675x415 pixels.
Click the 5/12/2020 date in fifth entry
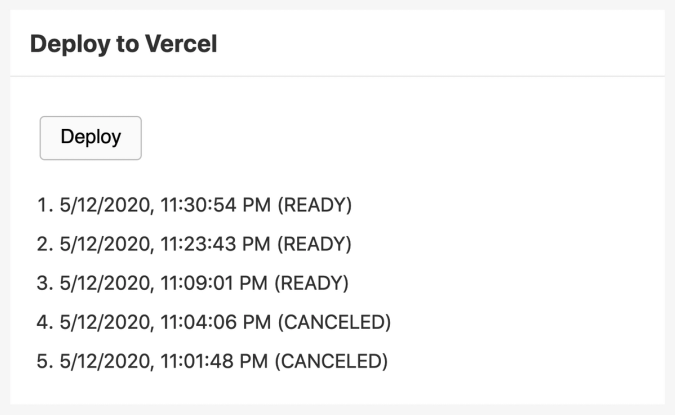[107, 362]
